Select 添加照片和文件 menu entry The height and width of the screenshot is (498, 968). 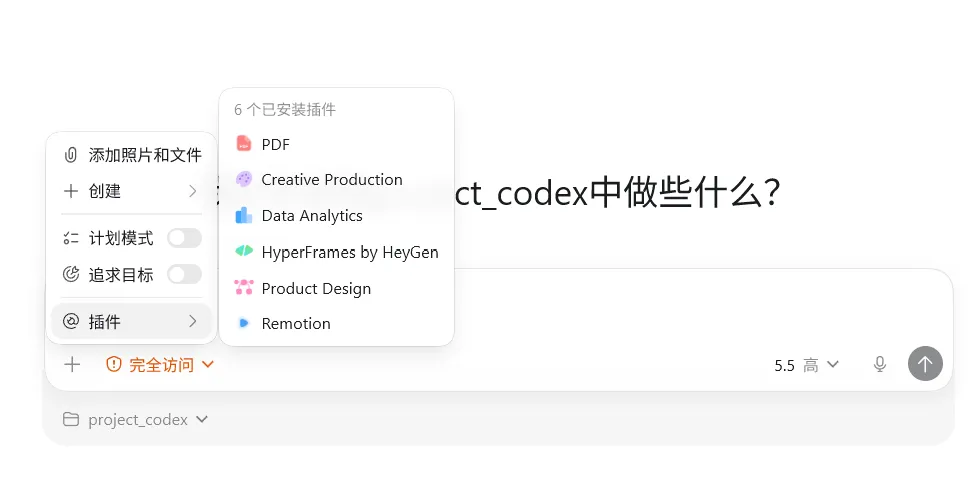(131, 155)
